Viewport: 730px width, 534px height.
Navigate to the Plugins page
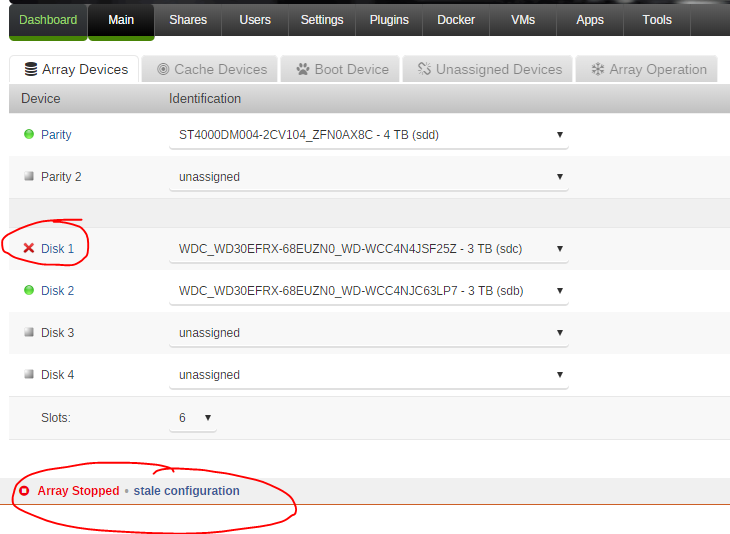tap(389, 20)
